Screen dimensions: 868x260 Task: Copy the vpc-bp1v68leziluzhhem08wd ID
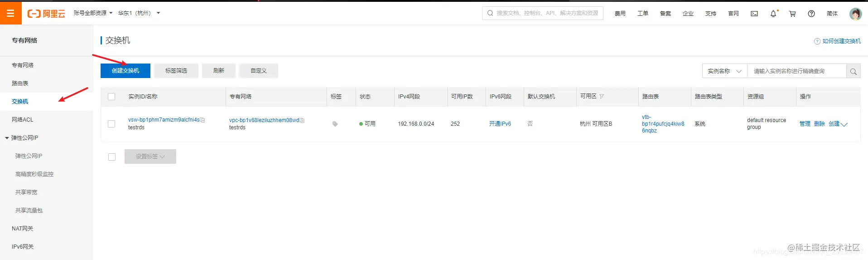tap(302, 120)
